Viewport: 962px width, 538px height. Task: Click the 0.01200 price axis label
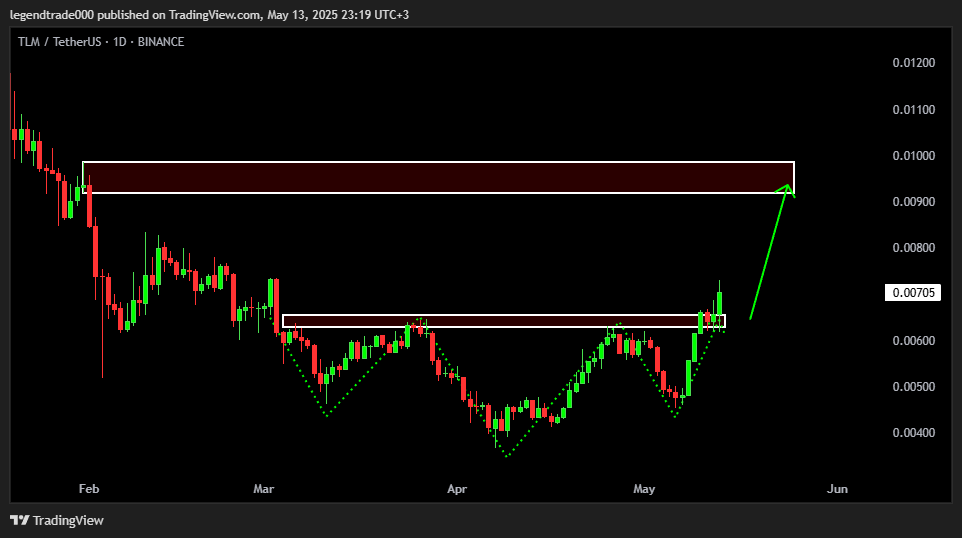[914, 63]
